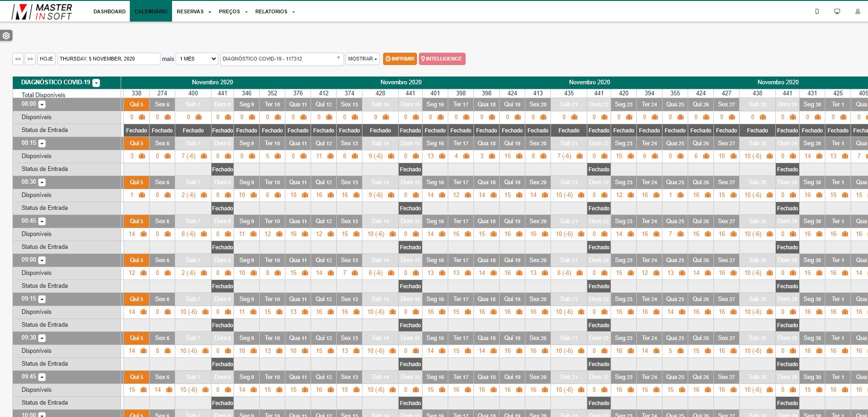Click briefcase icon for Seg 16 at 08:45
The width and height of the screenshot is (868, 417).
coord(442,234)
